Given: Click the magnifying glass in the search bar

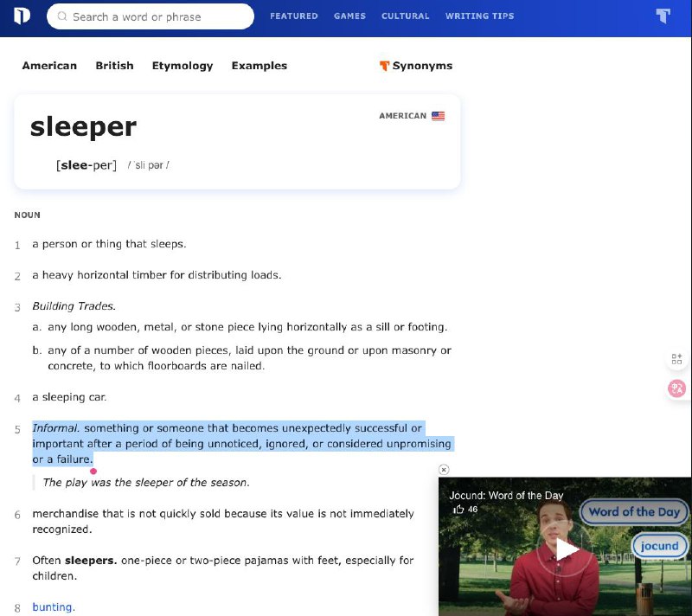Looking at the screenshot, I should tap(61, 16).
